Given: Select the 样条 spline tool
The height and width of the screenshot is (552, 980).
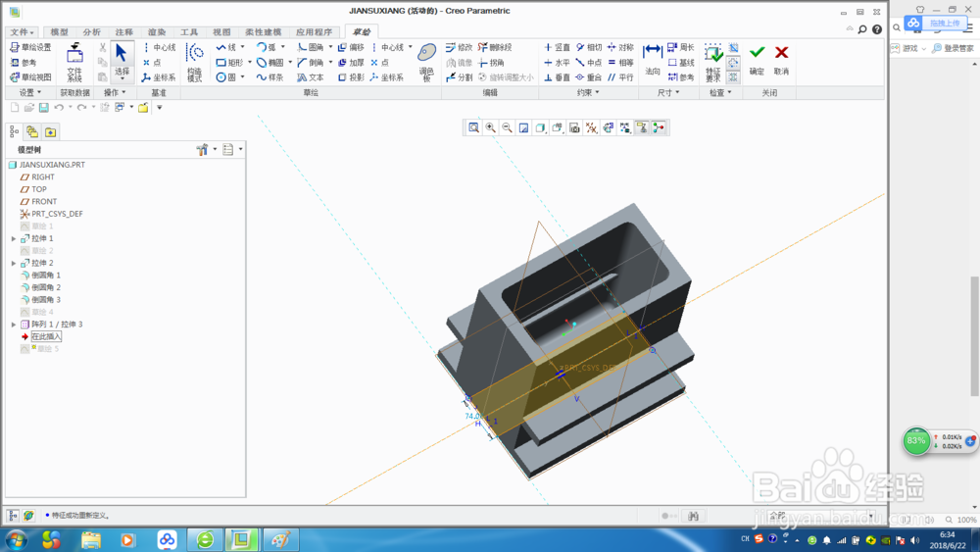Looking at the screenshot, I should click(x=270, y=77).
